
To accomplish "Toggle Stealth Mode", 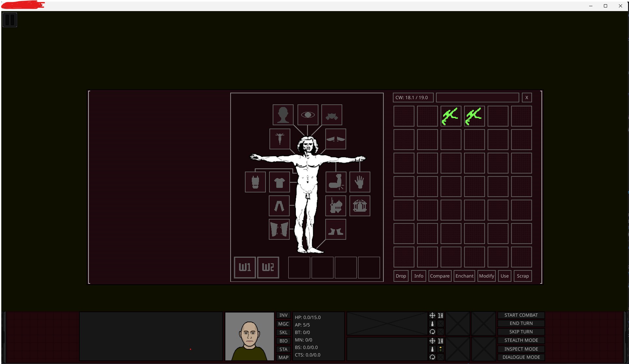I will coord(521,340).
